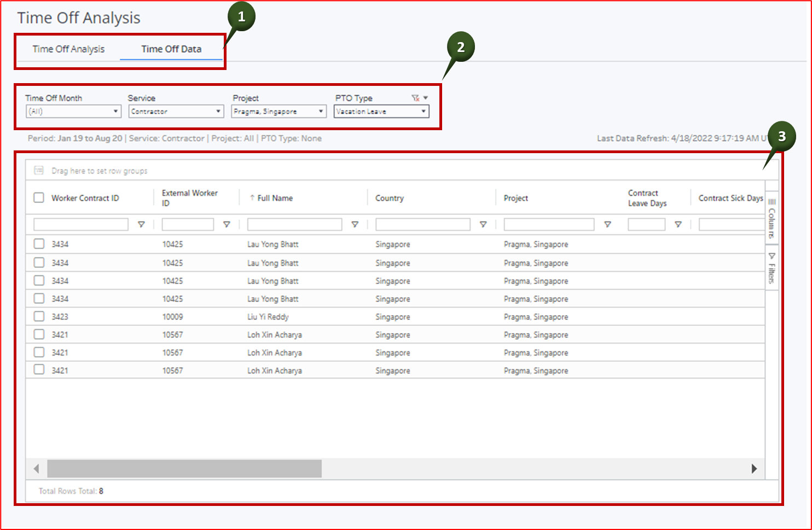This screenshot has width=812, height=530.
Task: Click the filter funnel icon under Worker Contract ID
Action: coord(142,224)
